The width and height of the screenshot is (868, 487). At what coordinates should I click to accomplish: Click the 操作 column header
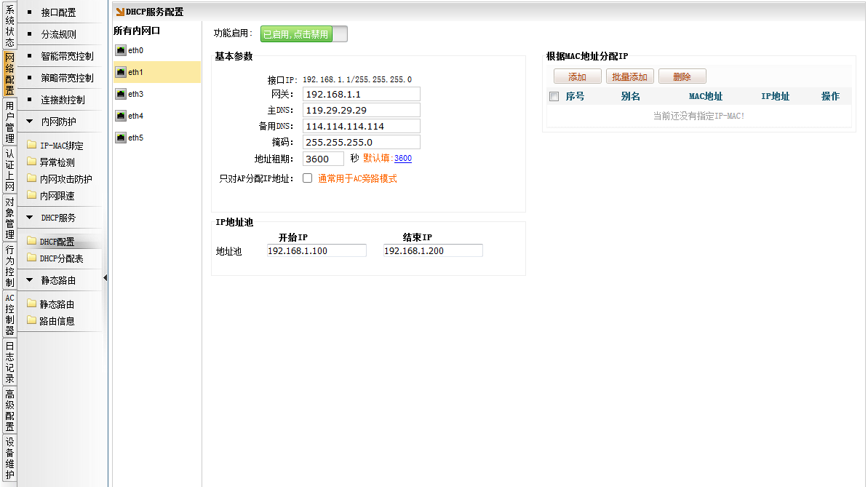830,96
